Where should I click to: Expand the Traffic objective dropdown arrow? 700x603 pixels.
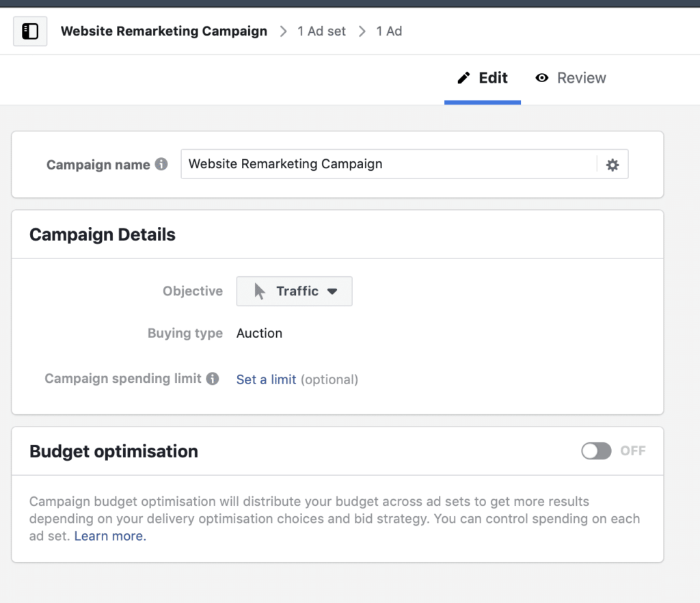(332, 291)
